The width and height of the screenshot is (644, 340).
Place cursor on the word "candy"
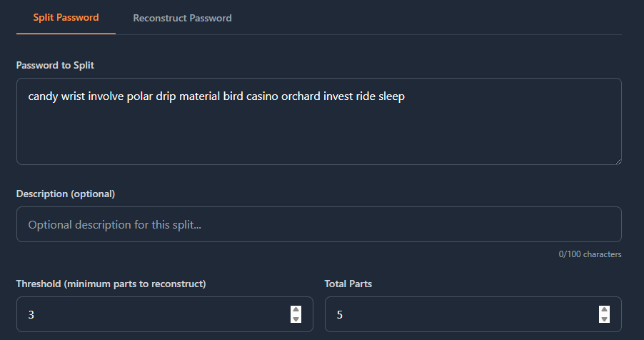pos(43,96)
